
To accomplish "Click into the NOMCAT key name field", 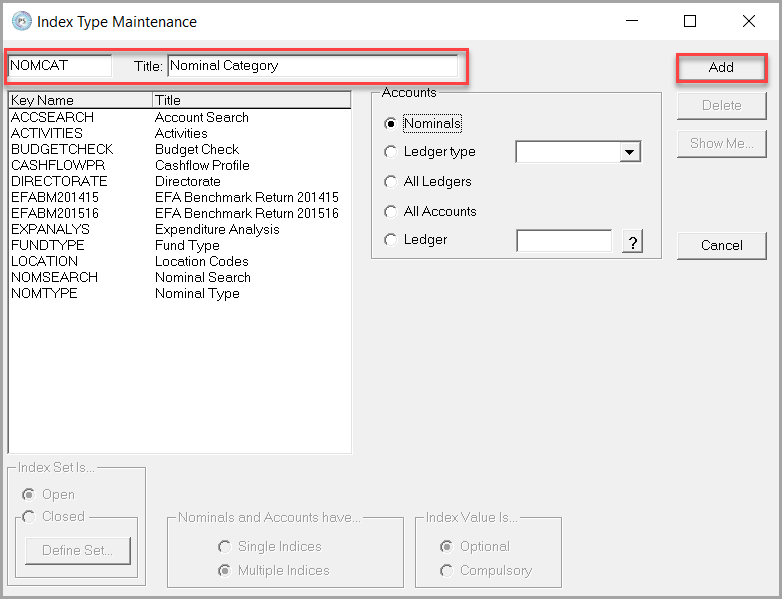I will tap(59, 66).
